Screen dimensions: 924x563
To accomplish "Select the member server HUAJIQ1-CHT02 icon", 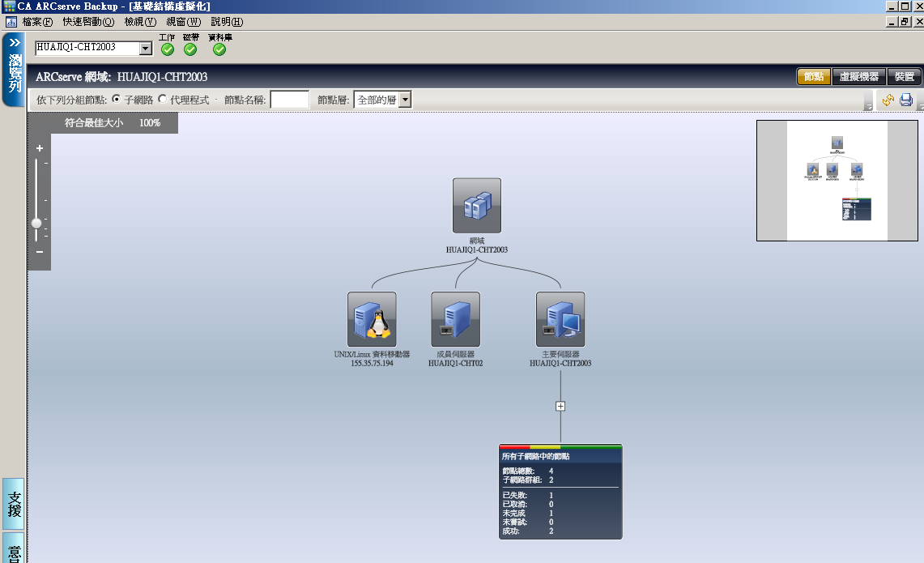I will pos(455,319).
